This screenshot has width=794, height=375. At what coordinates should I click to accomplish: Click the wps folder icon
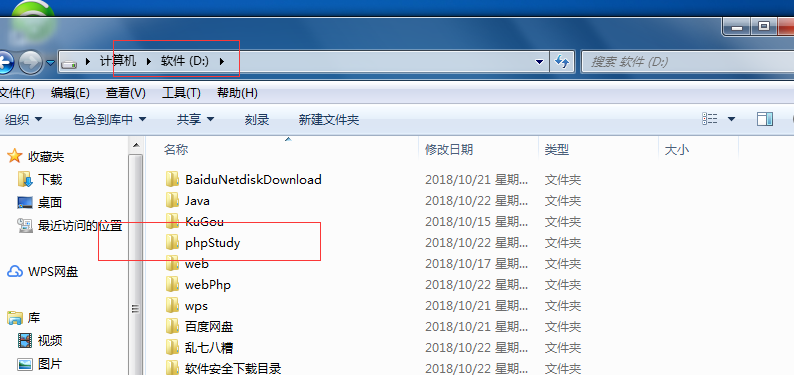pyautogui.click(x=172, y=306)
